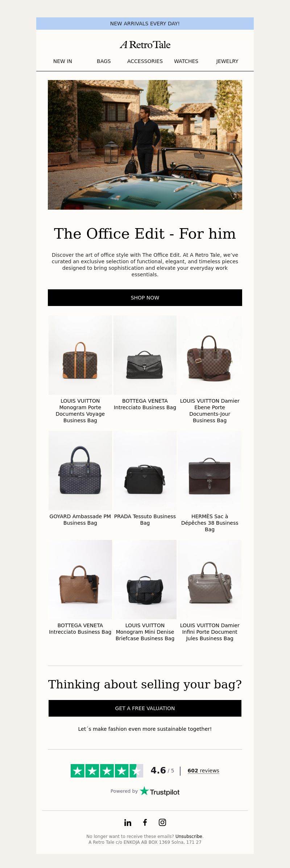
Task: Open the Facebook icon in footer
Action: [x=145, y=822]
